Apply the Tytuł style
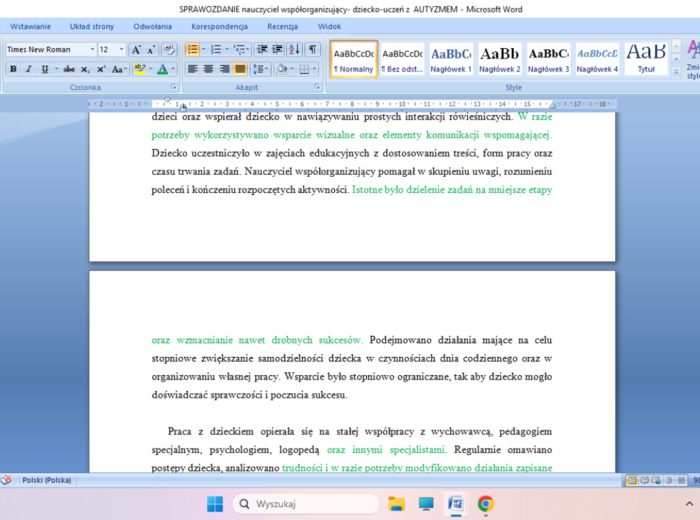Viewport: 700px width, 520px height. (646, 58)
